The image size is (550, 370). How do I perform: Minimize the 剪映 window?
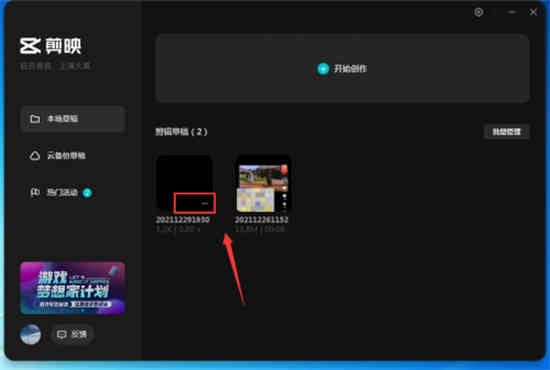(x=512, y=12)
